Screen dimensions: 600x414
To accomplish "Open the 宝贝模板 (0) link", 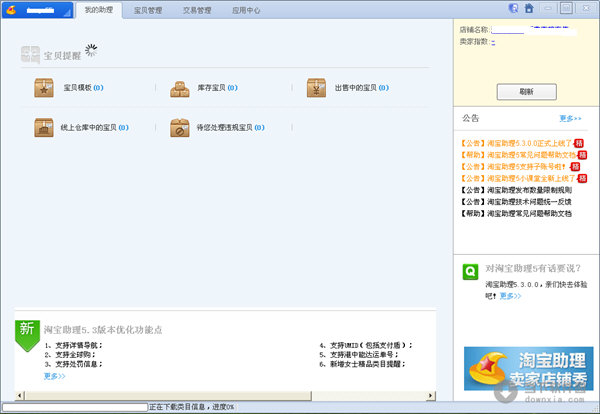I will [x=83, y=88].
